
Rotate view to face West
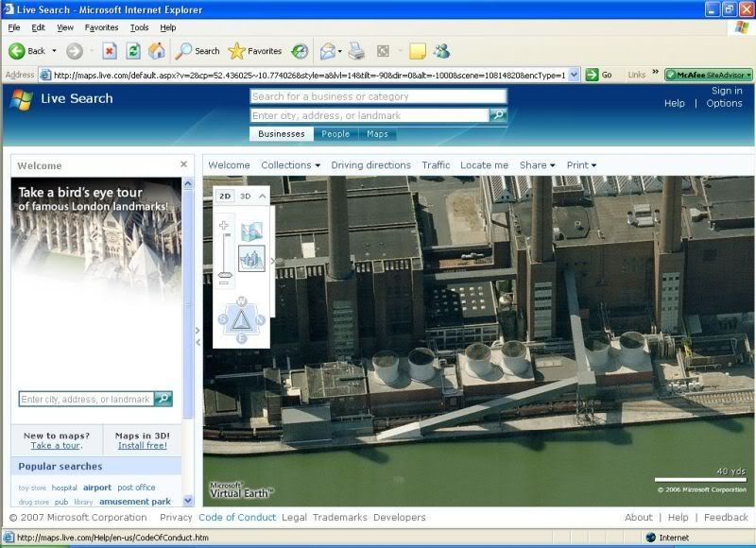pyautogui.click(x=242, y=301)
